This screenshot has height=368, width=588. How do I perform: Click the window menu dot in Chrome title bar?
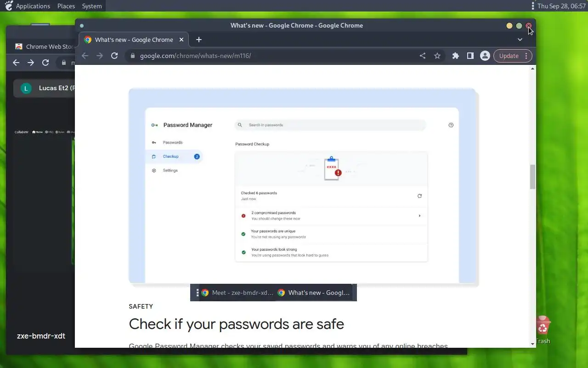click(x=82, y=26)
